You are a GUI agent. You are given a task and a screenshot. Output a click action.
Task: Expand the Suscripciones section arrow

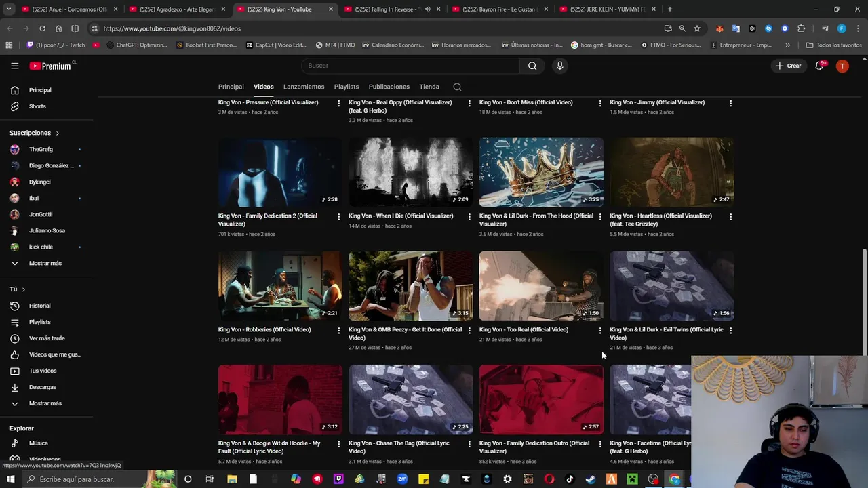[57, 134]
